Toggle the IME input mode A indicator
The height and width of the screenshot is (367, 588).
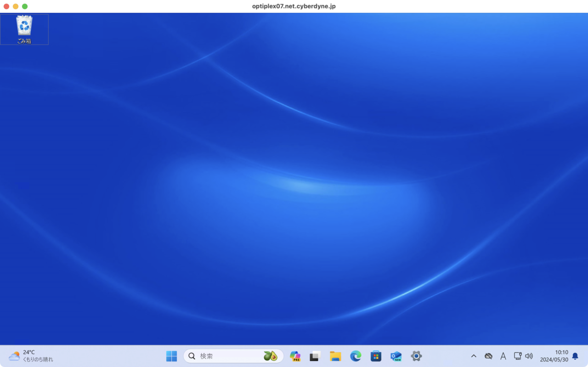click(x=503, y=356)
